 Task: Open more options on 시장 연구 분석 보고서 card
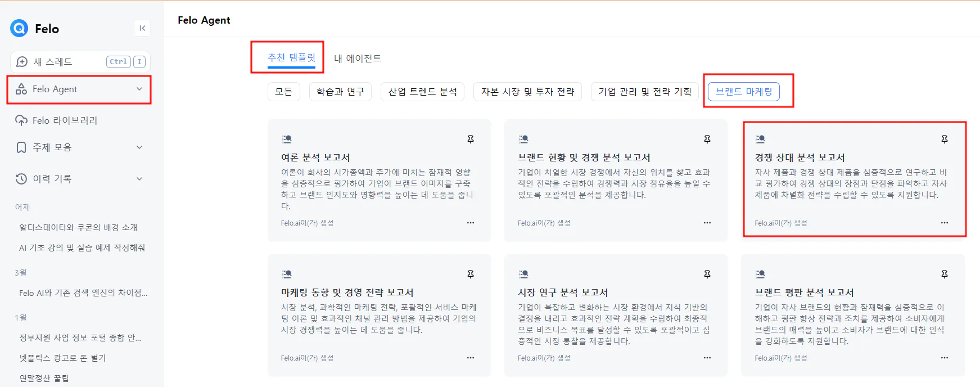707,358
